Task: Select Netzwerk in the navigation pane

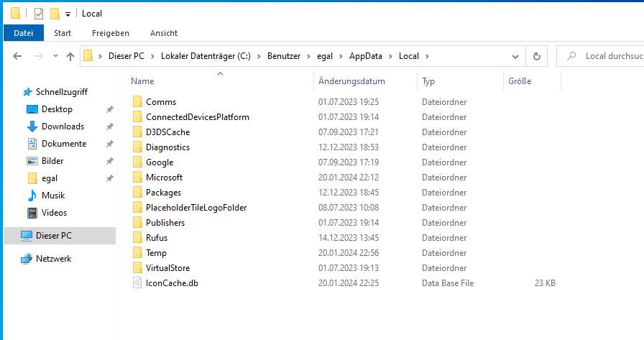Action: pyautogui.click(x=53, y=259)
